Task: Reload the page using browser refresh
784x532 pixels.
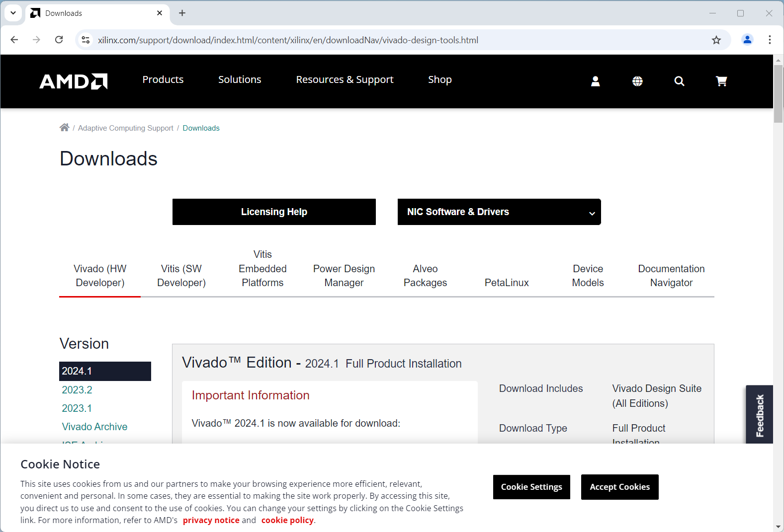Action: [59, 40]
